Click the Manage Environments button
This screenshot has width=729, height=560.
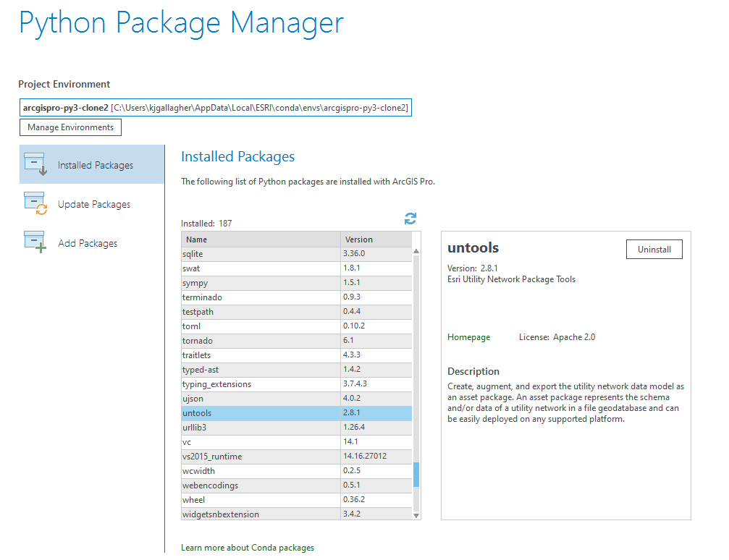click(69, 127)
